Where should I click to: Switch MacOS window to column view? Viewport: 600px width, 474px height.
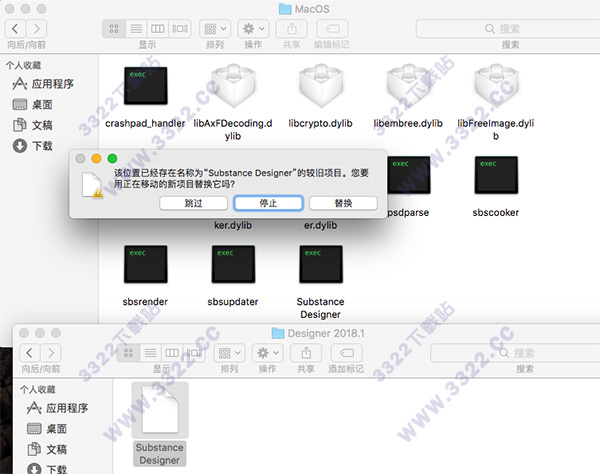click(x=158, y=29)
